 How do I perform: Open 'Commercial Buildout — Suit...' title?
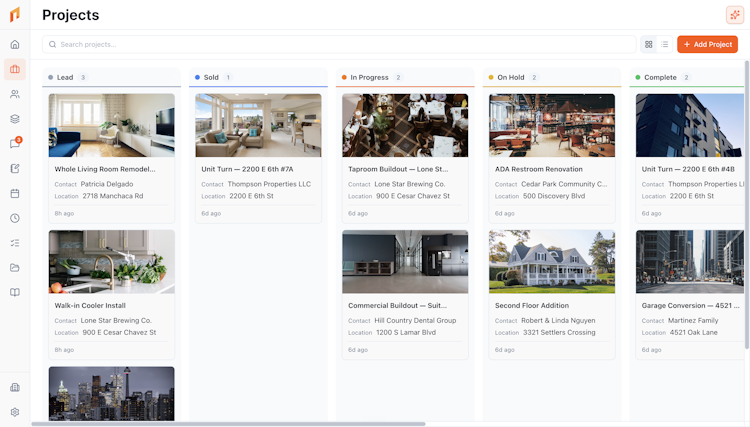[x=397, y=306]
